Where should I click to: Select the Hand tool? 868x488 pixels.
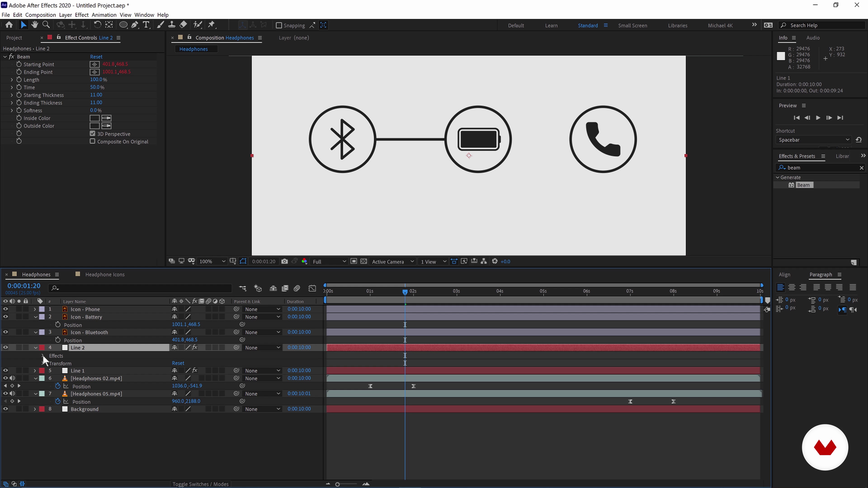[35, 25]
